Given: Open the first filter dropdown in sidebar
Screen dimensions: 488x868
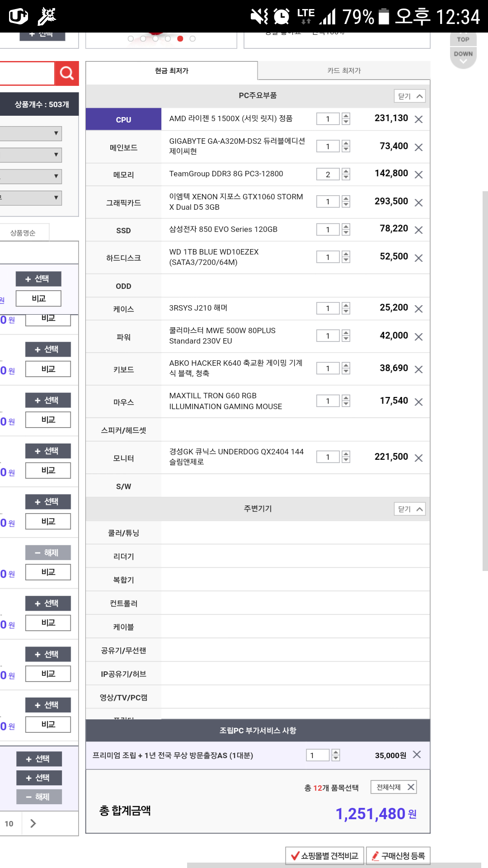Looking at the screenshot, I should tap(31, 133).
